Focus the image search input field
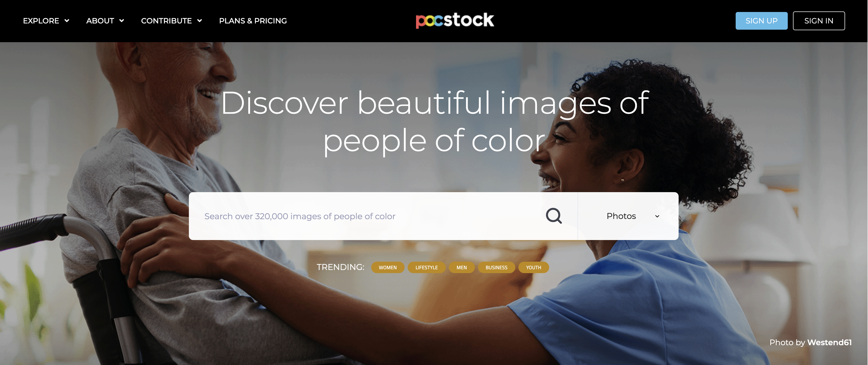868x365 pixels. pyautogui.click(x=367, y=216)
